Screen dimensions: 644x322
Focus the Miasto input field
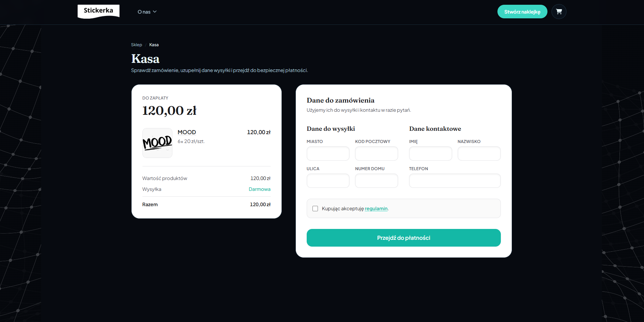click(x=328, y=154)
